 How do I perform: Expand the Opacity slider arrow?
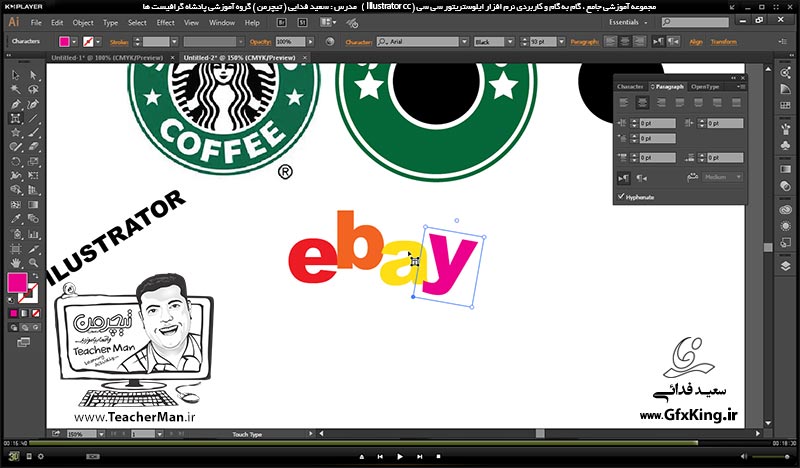coord(310,42)
